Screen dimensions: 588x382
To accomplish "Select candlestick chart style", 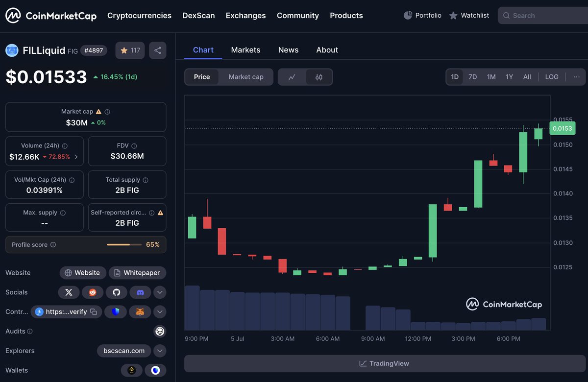I will click(x=319, y=77).
